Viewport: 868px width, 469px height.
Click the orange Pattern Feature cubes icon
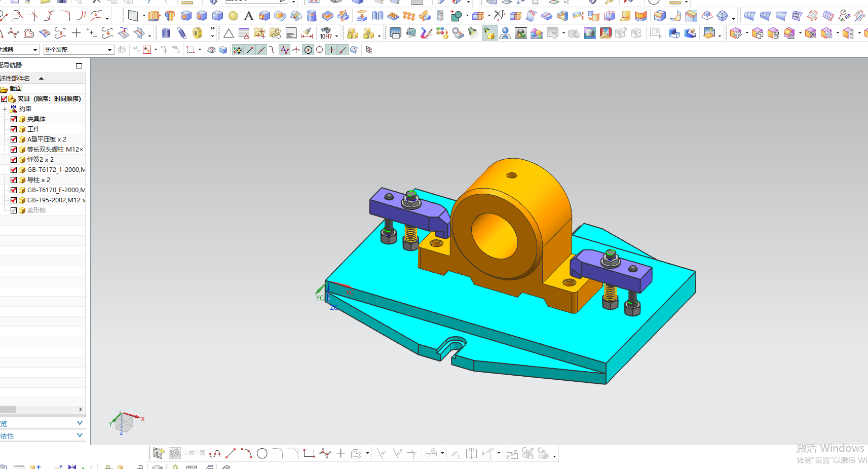[409, 16]
